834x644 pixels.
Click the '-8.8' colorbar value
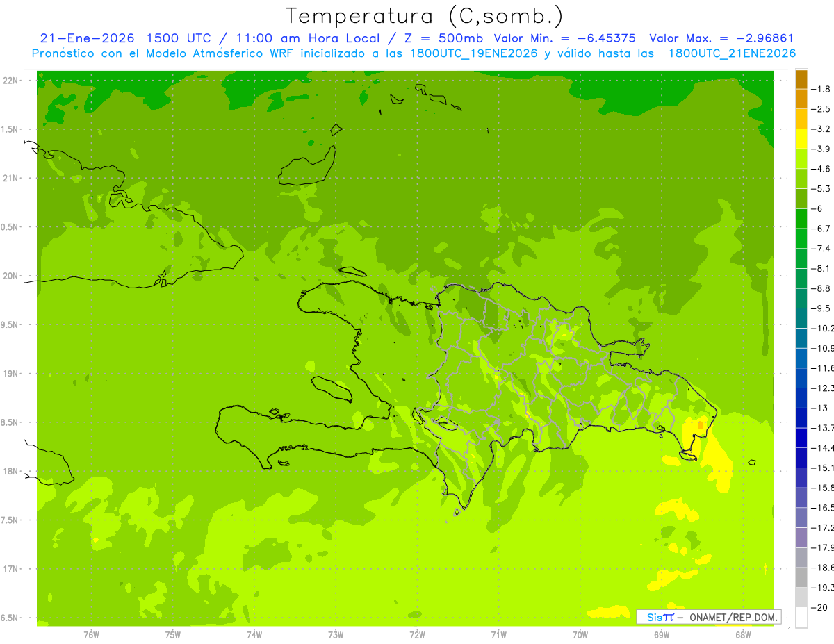(822, 288)
